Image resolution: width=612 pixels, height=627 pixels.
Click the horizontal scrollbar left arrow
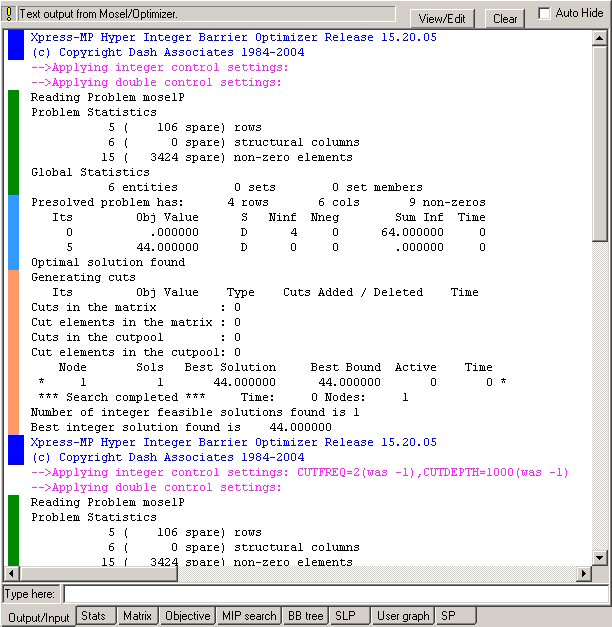(12, 574)
